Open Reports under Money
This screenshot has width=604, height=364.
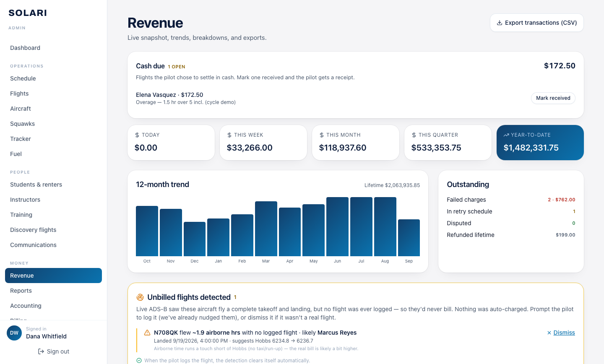tap(53, 291)
